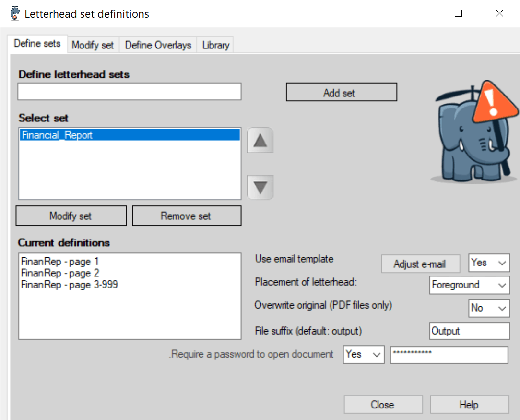
Task: Click the Modify set button
Action: click(71, 216)
